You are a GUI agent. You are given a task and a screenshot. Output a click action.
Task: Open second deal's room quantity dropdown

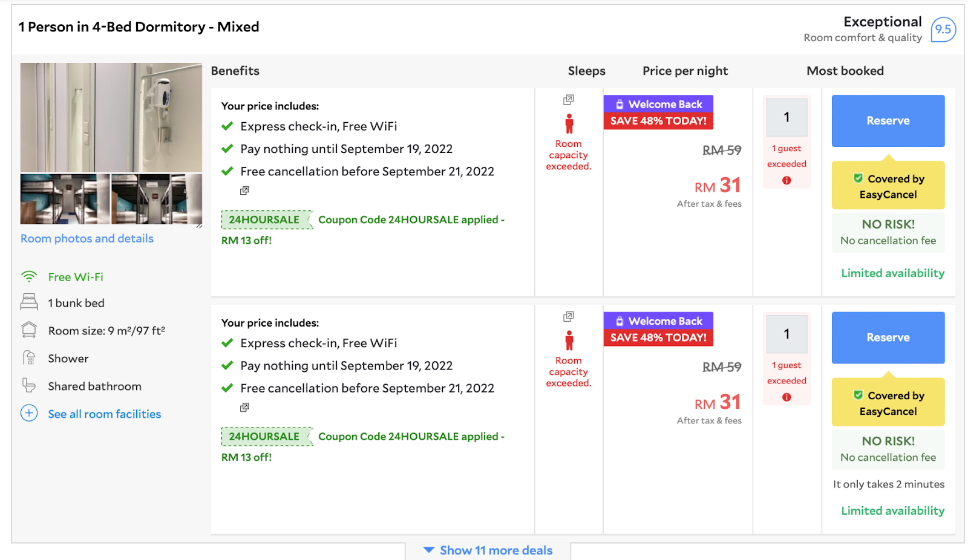tap(786, 334)
